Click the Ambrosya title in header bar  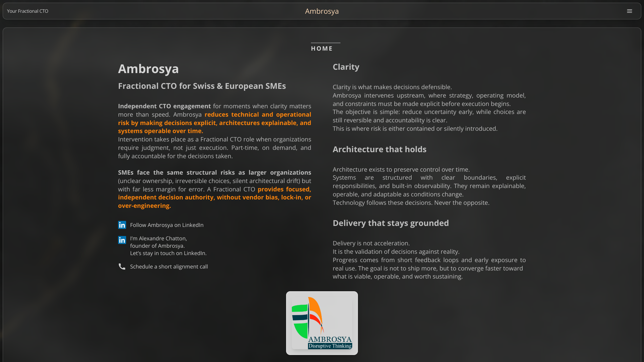coord(322,11)
